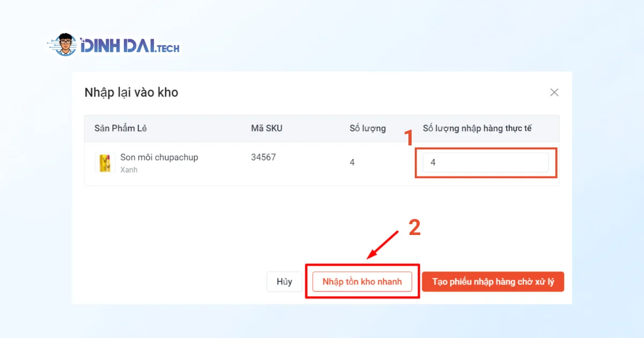644x338 pixels.
Task: Open the Son môi chupachup product thumbnail
Action: (105, 163)
